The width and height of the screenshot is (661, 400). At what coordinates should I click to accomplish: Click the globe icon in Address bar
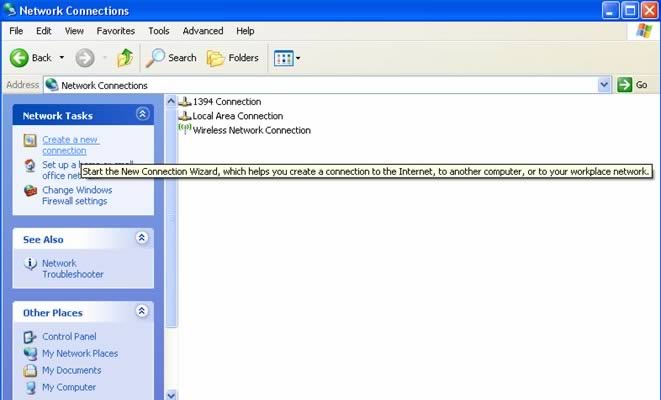[x=52, y=85]
